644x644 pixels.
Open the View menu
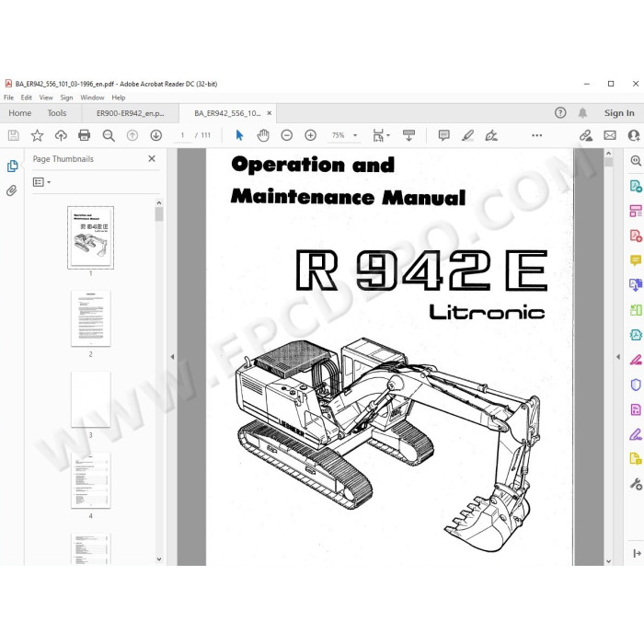pyautogui.click(x=46, y=98)
